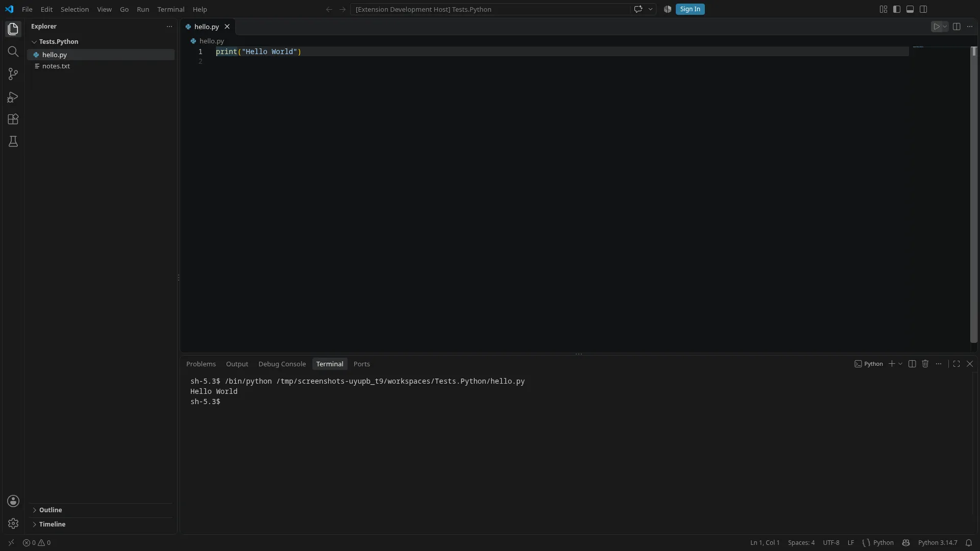Open notifications bell in status bar
This screenshot has width=980, height=551.
pos(968,543)
